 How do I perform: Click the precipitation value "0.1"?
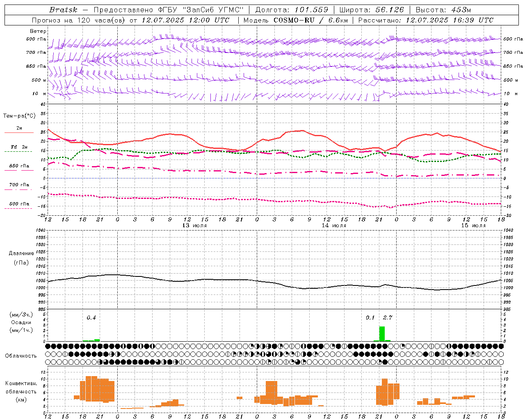(x=370, y=317)
